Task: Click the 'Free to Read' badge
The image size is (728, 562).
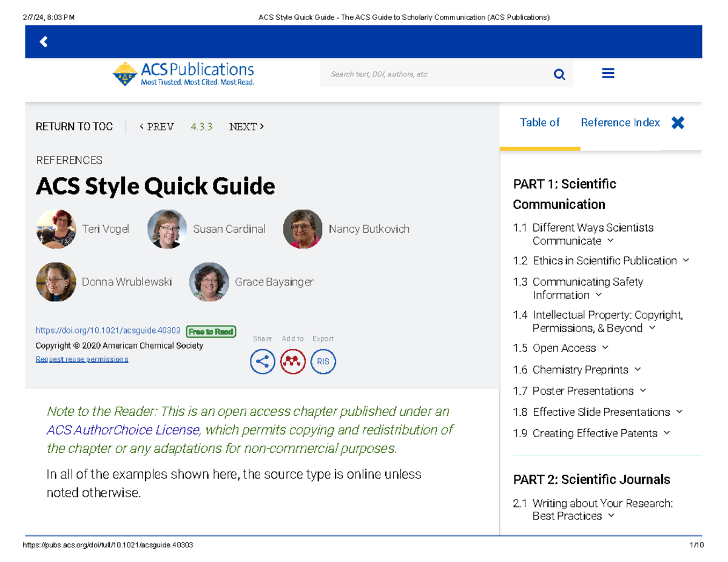Action: [211, 332]
